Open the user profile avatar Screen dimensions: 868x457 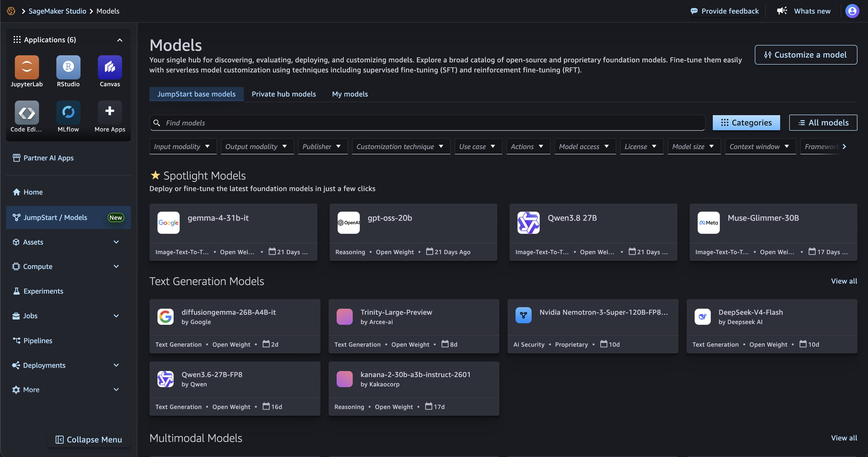[852, 11]
